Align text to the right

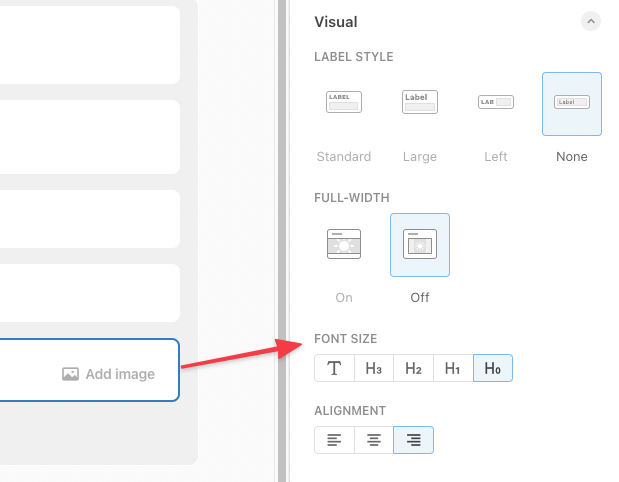point(413,440)
